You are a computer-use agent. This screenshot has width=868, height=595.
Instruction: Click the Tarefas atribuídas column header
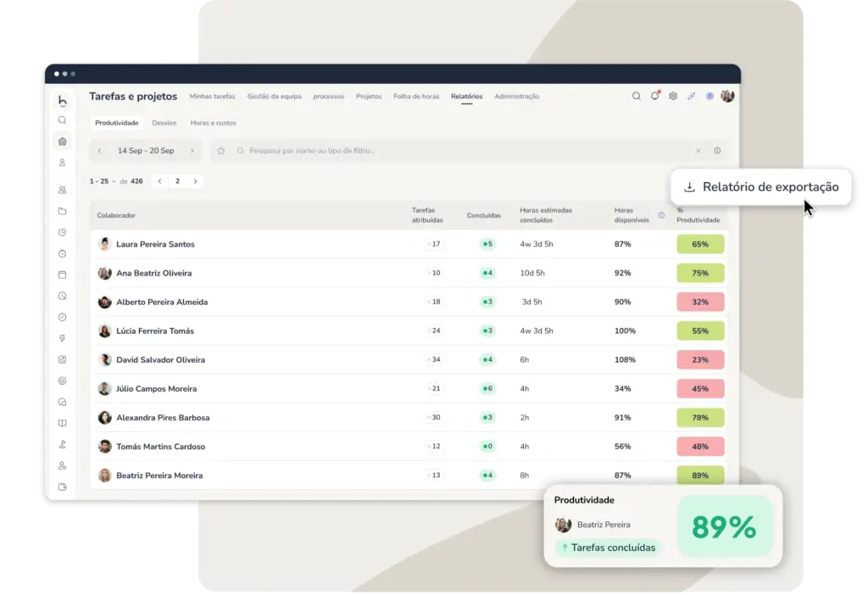pos(427,215)
